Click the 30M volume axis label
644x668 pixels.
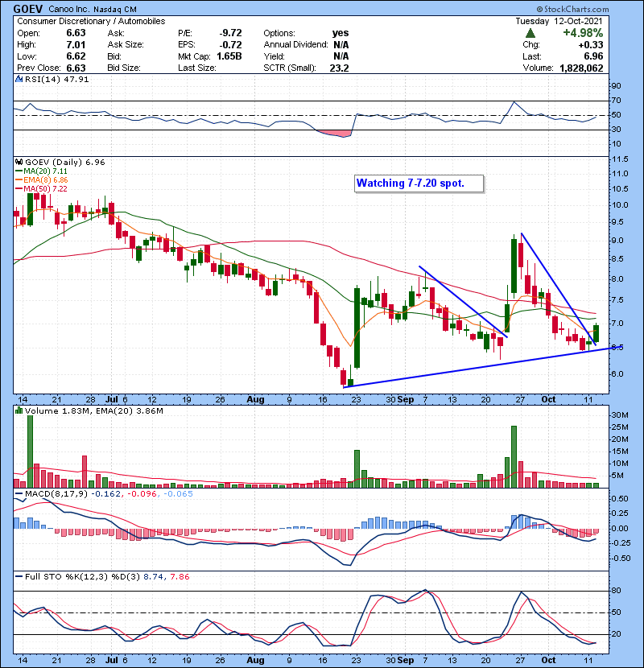620,415
